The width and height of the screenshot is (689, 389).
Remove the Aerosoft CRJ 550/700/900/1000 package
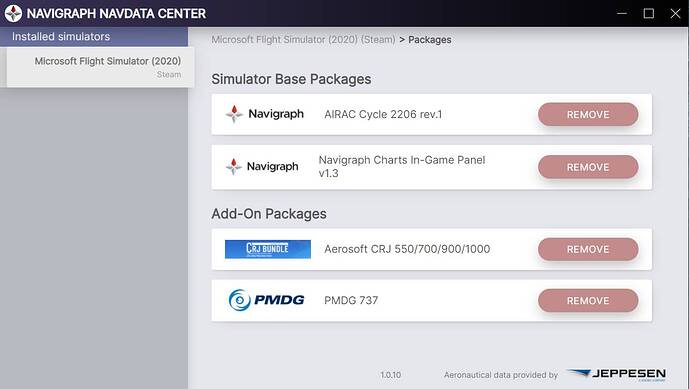588,249
